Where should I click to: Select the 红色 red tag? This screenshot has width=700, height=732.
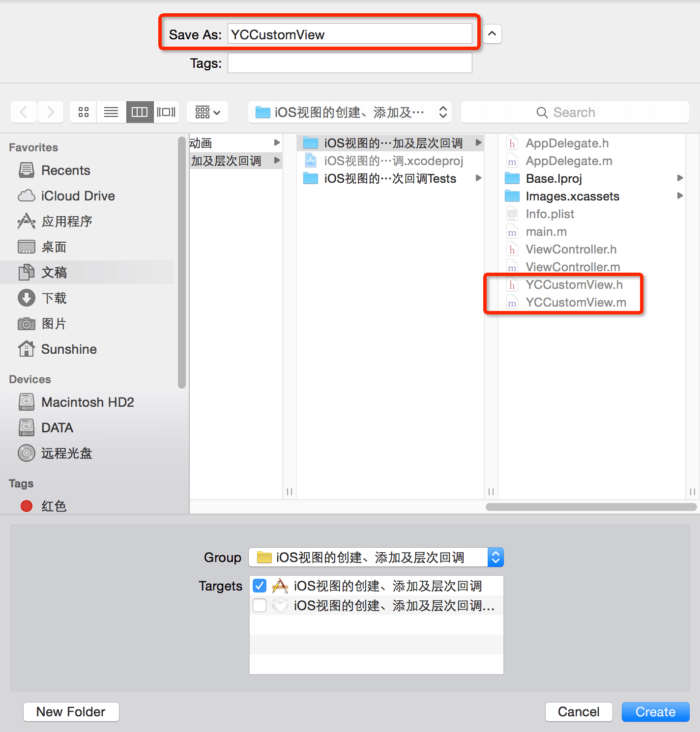pos(87,506)
